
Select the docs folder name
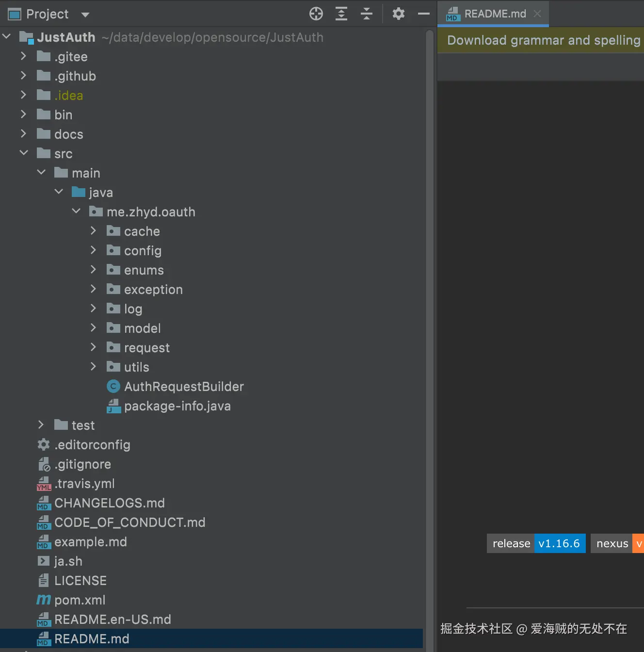click(69, 134)
